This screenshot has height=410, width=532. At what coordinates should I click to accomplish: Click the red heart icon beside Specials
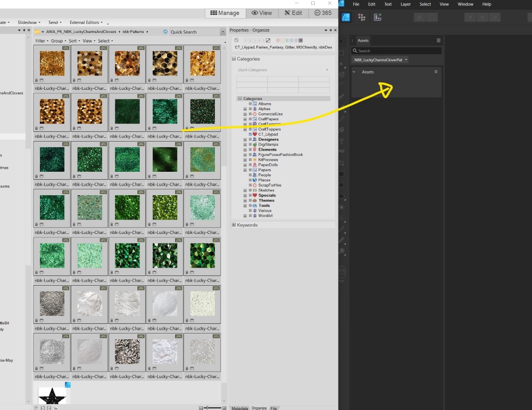(255, 195)
